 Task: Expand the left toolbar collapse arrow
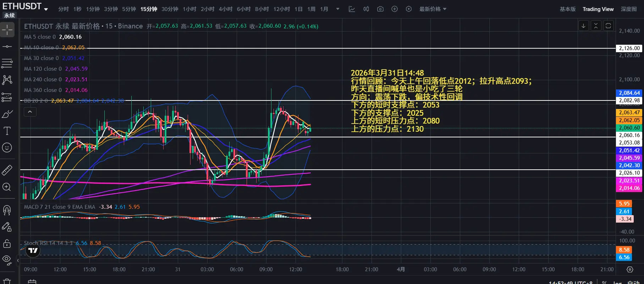pyautogui.click(x=18, y=261)
